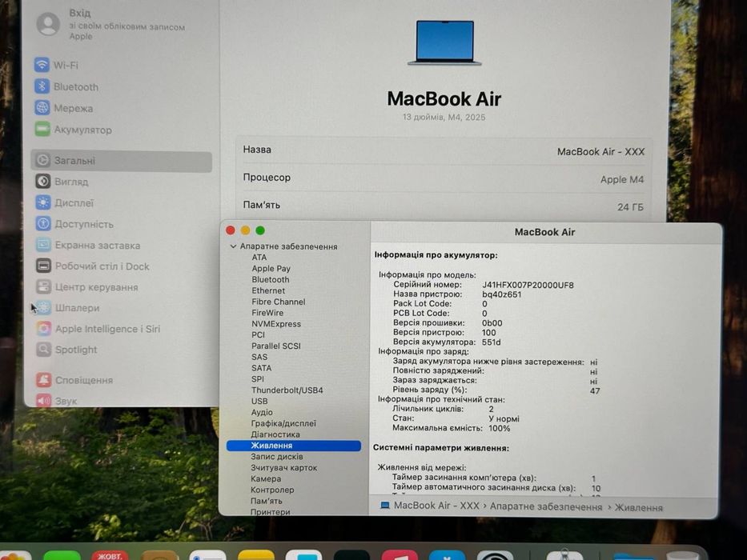The image size is (747, 560).
Task: Click the MacBook Air laptop image
Action: click(444, 43)
